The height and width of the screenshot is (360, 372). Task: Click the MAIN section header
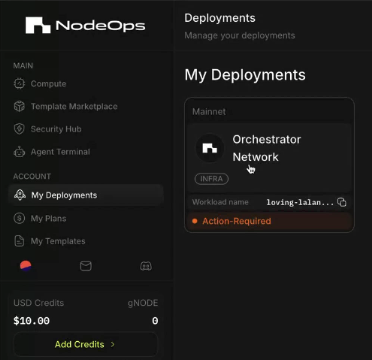(x=23, y=66)
